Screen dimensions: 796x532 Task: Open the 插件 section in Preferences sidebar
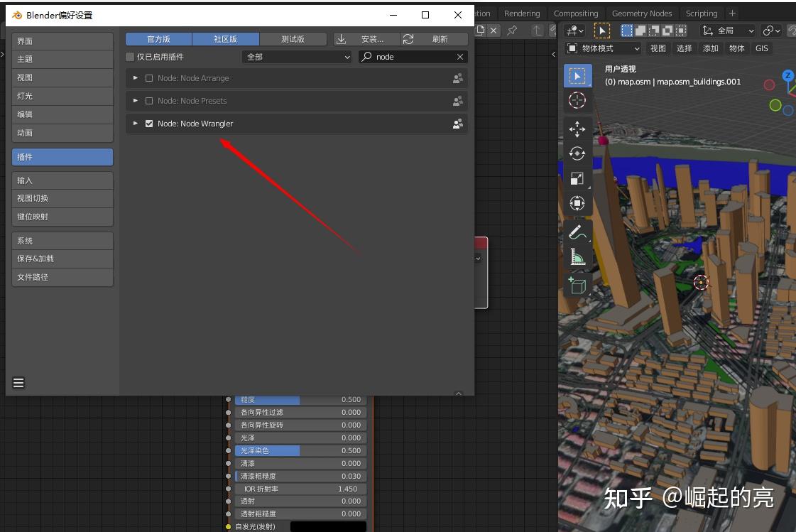click(x=62, y=157)
